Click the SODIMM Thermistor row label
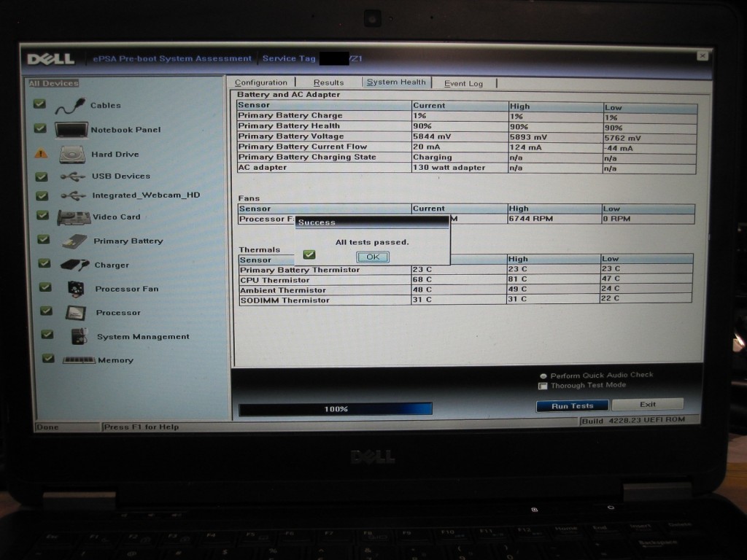The image size is (747, 560). click(285, 300)
